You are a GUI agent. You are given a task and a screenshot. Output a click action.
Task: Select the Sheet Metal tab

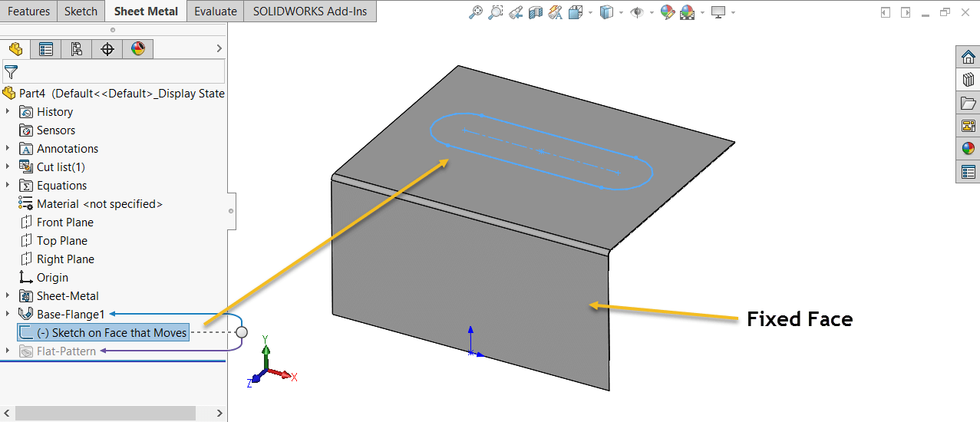click(x=146, y=11)
